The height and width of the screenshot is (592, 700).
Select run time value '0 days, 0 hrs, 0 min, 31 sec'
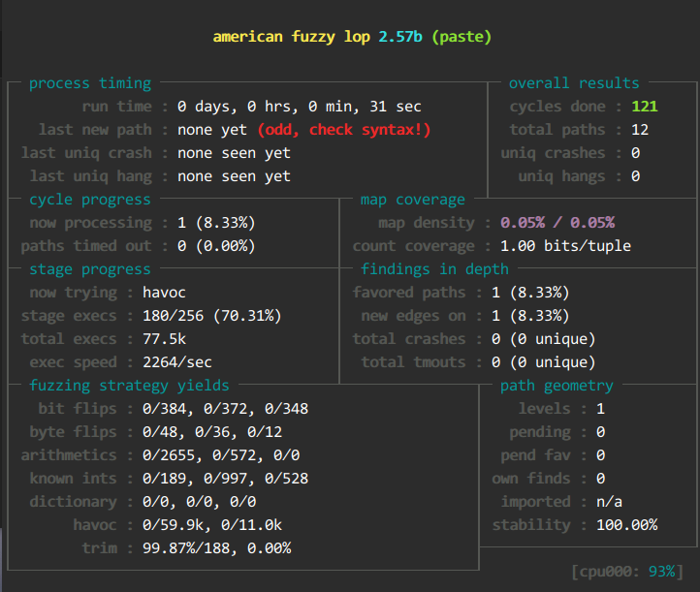pyautogui.click(x=300, y=107)
